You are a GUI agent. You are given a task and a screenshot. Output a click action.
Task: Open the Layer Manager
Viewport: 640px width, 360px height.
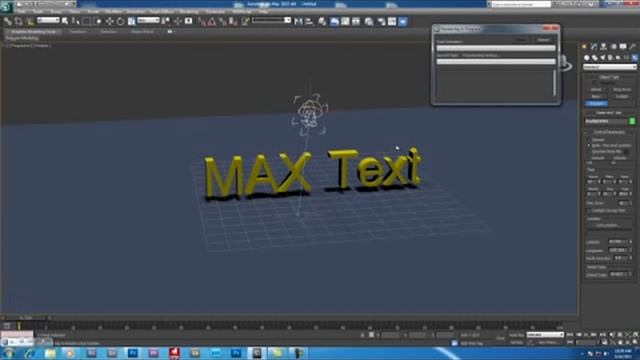coord(322,21)
